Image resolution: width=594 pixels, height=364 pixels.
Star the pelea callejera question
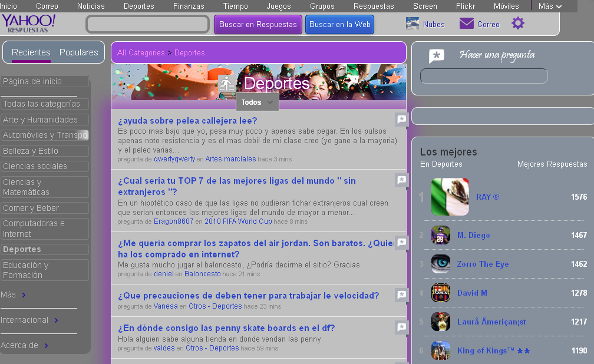click(x=401, y=120)
